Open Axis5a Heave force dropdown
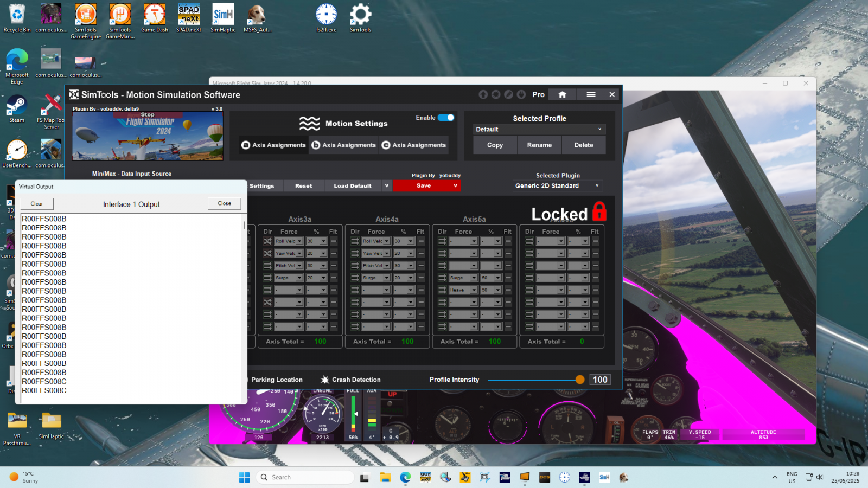The width and height of the screenshot is (868, 488). pos(463,290)
